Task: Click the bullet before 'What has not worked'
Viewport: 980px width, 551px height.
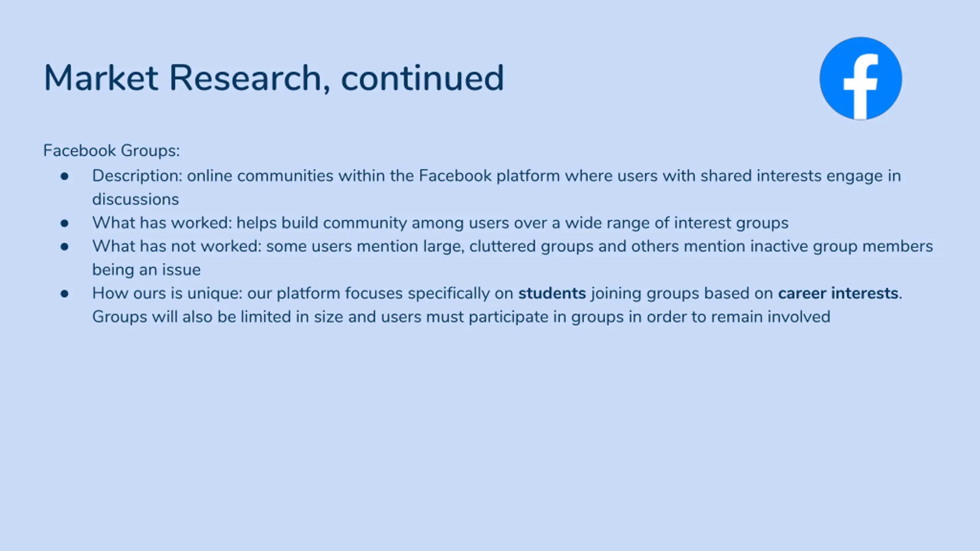Action: coord(64,247)
